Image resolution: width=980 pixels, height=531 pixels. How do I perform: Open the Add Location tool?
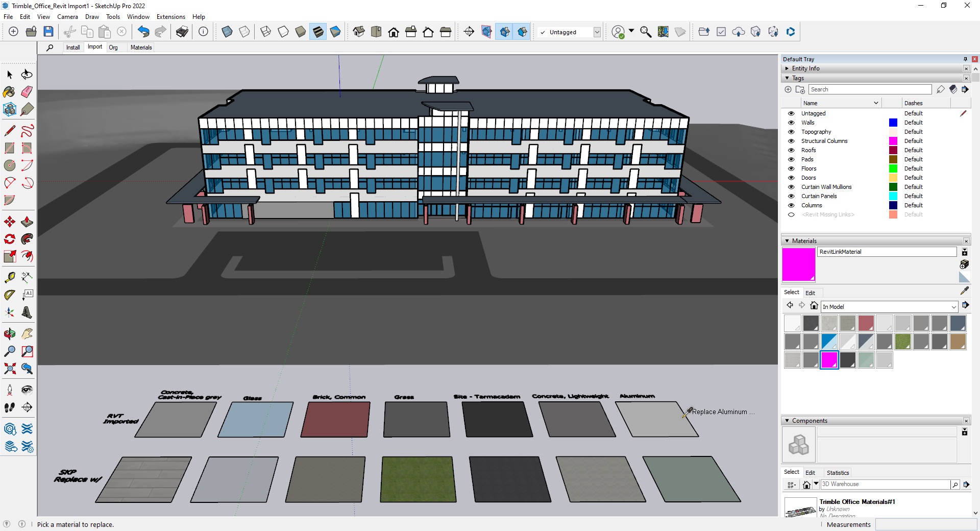pos(663,32)
